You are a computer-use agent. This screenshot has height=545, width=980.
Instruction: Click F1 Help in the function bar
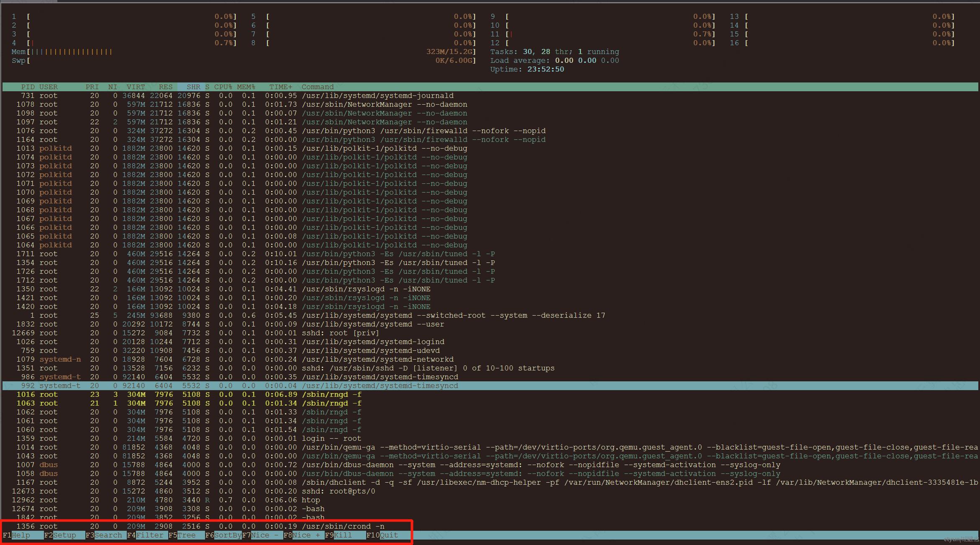(x=23, y=535)
